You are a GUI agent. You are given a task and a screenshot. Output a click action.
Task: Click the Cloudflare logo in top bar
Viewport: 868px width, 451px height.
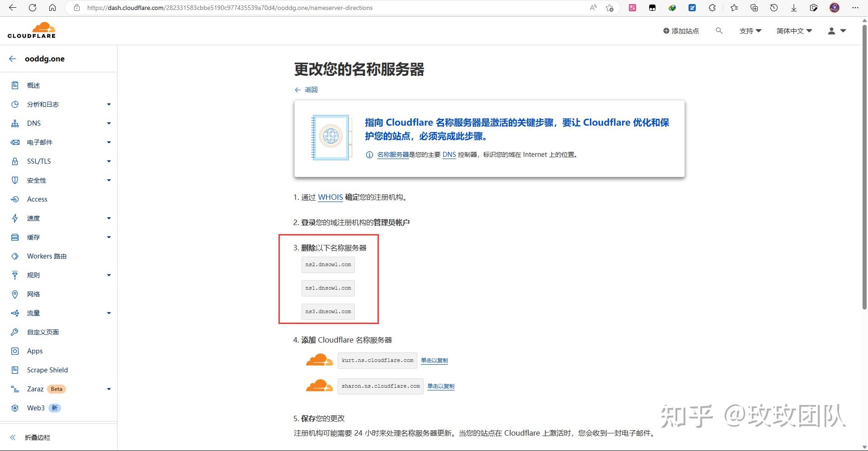pos(32,30)
